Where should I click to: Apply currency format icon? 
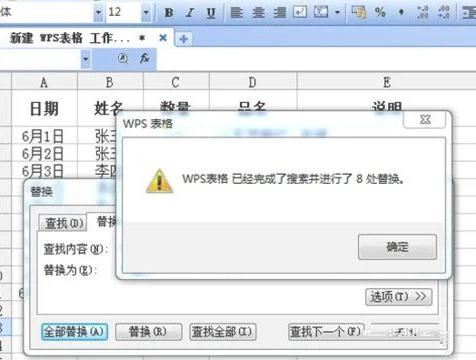coord(359,12)
